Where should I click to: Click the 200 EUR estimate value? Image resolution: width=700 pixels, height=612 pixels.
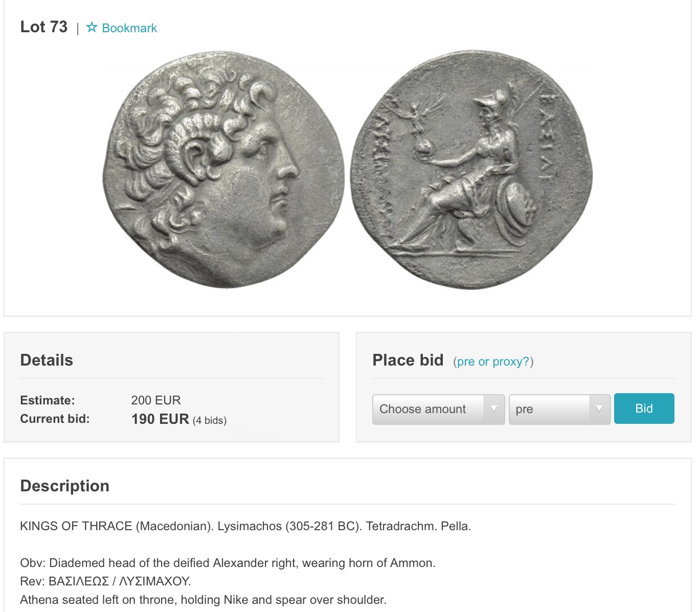pos(156,400)
